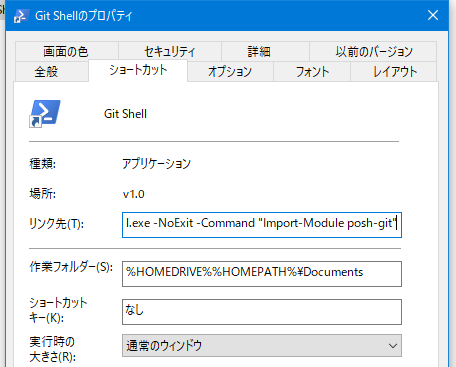Open the オプション tab

pos(230,71)
